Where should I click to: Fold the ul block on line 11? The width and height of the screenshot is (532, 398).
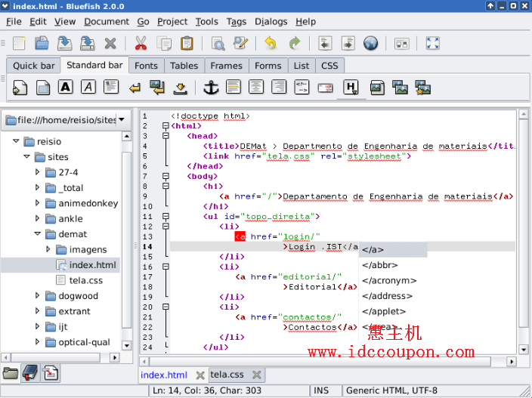(x=165, y=216)
